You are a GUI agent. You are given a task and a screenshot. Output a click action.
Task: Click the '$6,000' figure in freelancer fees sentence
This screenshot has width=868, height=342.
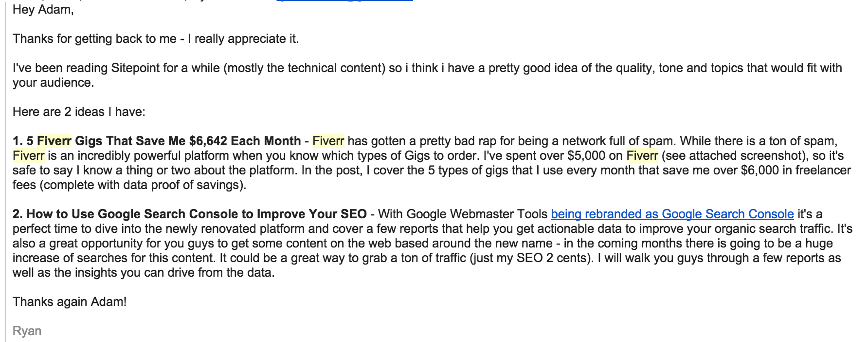coord(759,170)
